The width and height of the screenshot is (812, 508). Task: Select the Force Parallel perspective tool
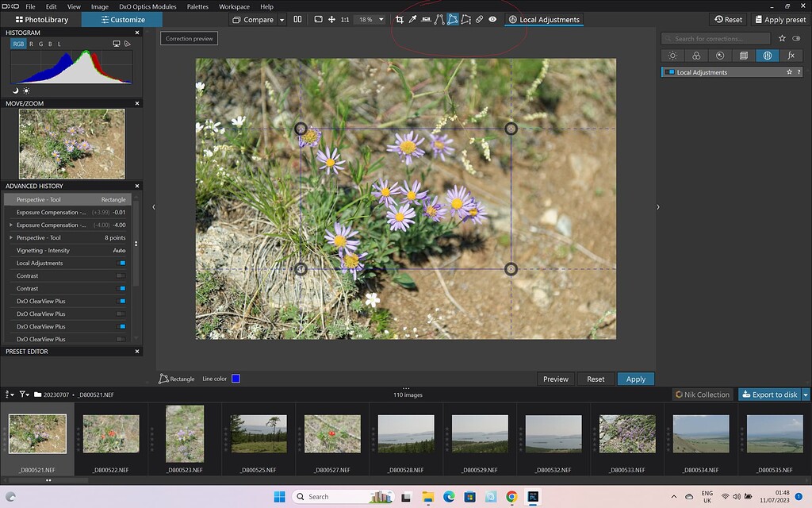466,19
